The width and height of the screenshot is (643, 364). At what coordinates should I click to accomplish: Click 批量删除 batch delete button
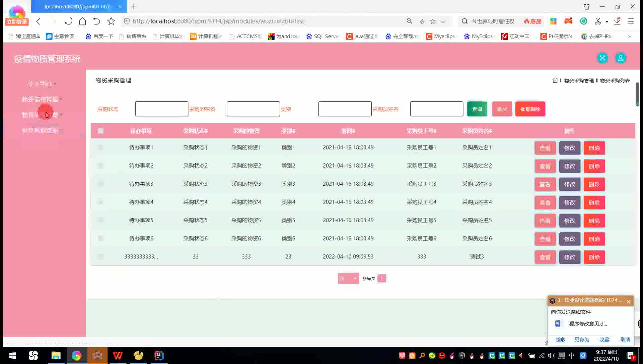coord(530,109)
